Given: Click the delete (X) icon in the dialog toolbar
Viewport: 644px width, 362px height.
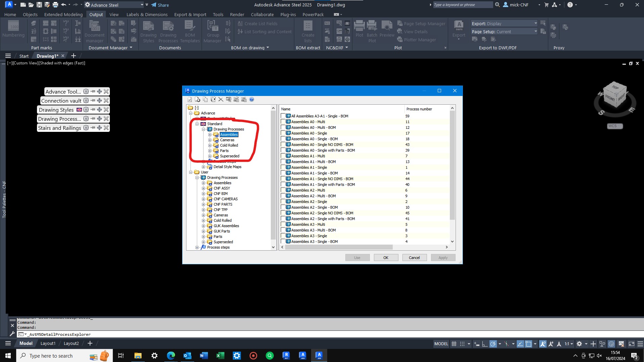Looking at the screenshot, I should coord(221,99).
